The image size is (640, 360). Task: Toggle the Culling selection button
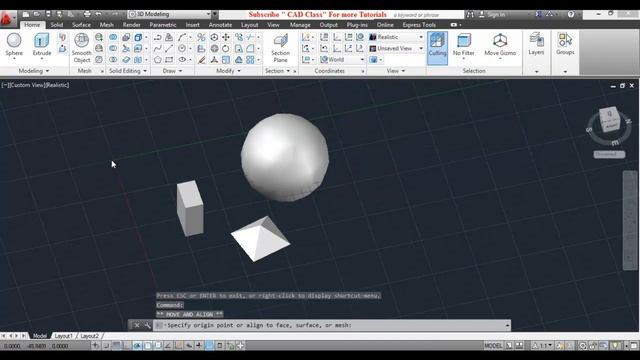click(437, 48)
